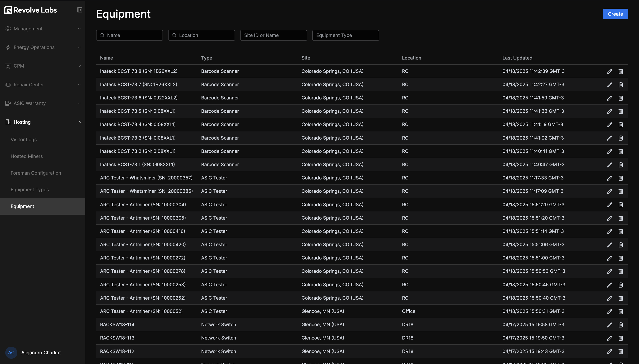Click pencil icon on RACKSW18-112 row

pyautogui.click(x=609, y=352)
